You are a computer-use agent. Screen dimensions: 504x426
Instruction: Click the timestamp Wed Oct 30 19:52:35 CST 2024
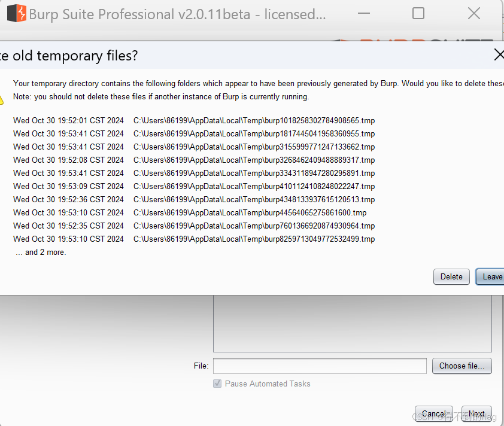click(68, 226)
